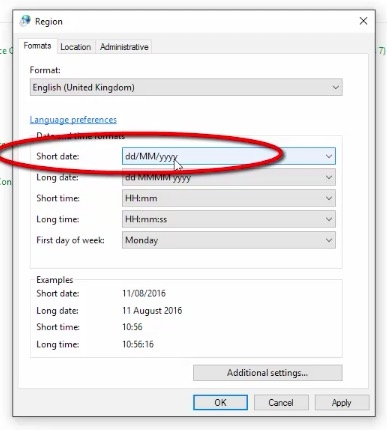Click the First day of week: label

tap(70, 240)
